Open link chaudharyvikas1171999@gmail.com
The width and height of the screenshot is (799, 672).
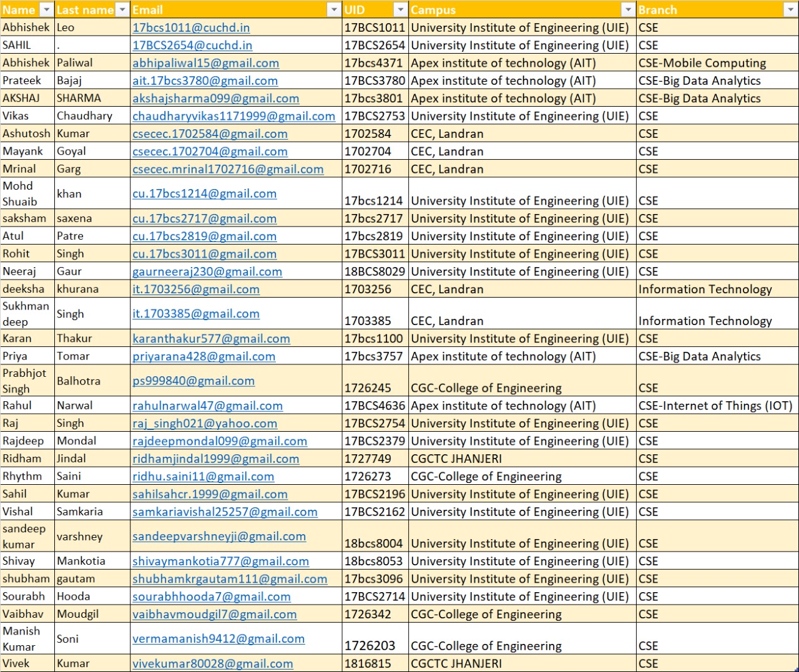pos(233,116)
